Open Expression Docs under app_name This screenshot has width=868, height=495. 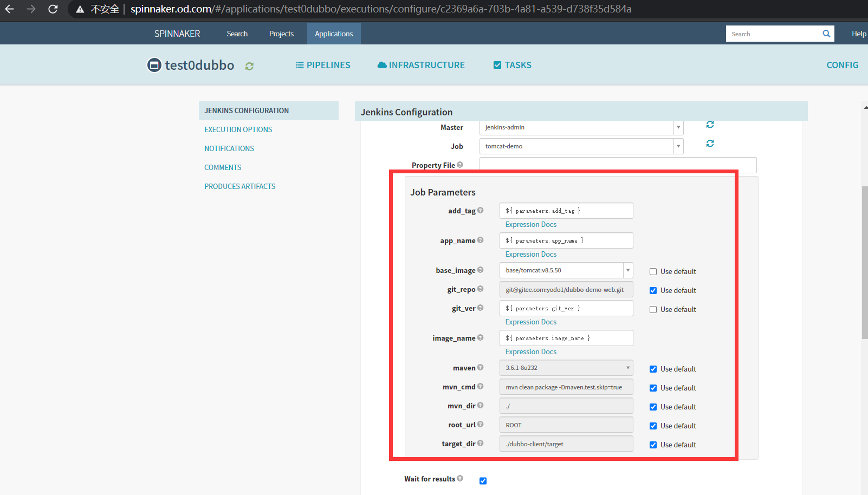pyautogui.click(x=531, y=254)
